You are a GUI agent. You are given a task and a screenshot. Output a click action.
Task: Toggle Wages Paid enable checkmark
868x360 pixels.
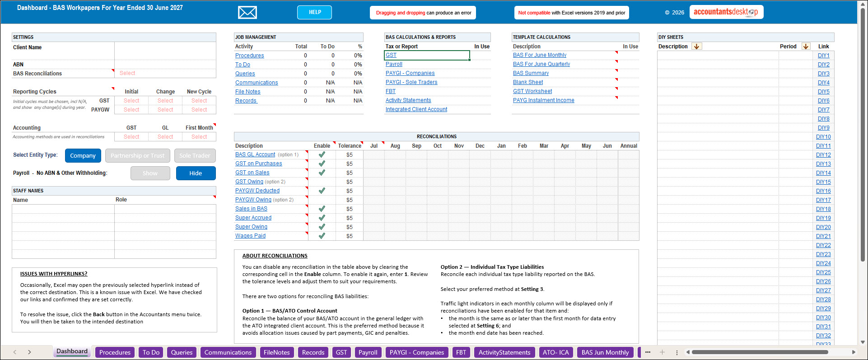[x=322, y=236]
